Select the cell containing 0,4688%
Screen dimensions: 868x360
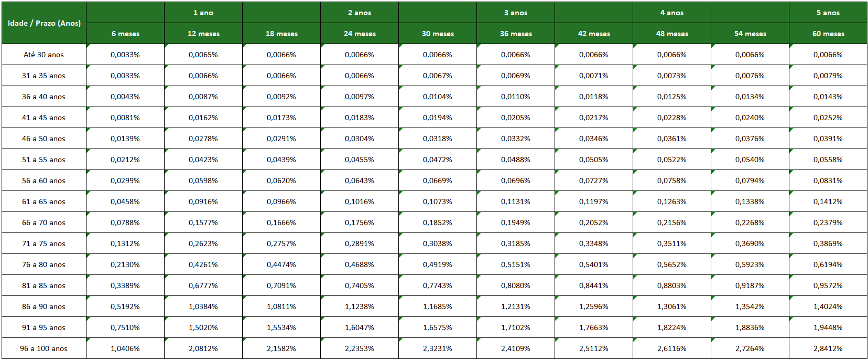tap(360, 264)
